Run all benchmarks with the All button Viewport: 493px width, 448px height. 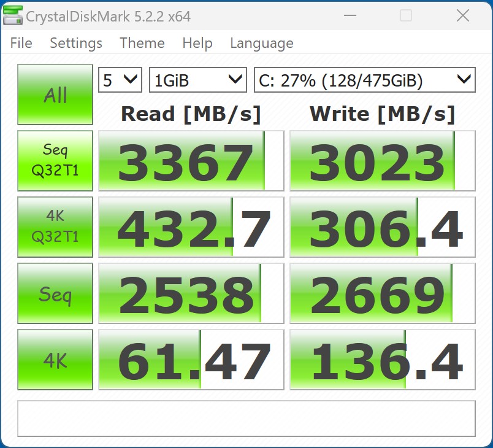click(x=55, y=95)
